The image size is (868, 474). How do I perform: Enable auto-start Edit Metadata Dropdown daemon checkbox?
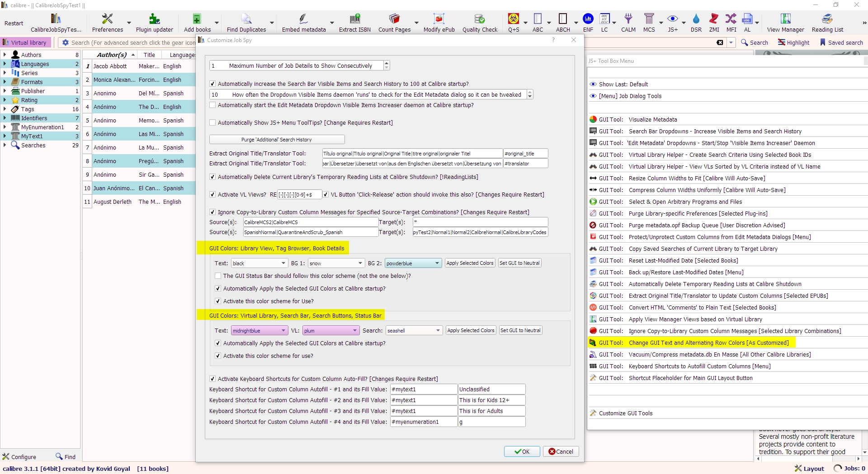pyautogui.click(x=212, y=105)
